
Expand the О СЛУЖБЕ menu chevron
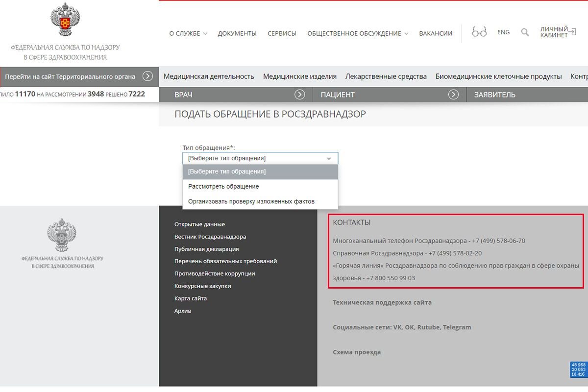[206, 34]
